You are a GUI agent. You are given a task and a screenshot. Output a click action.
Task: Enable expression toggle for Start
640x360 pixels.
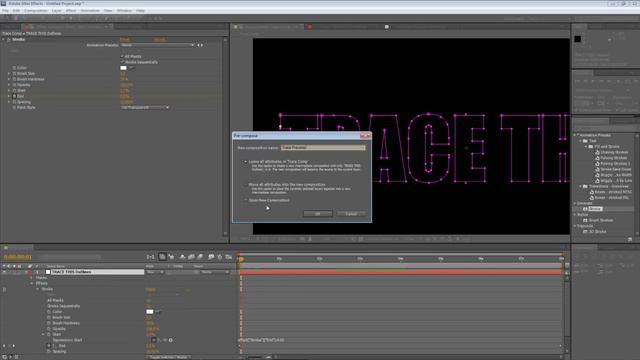(154, 340)
